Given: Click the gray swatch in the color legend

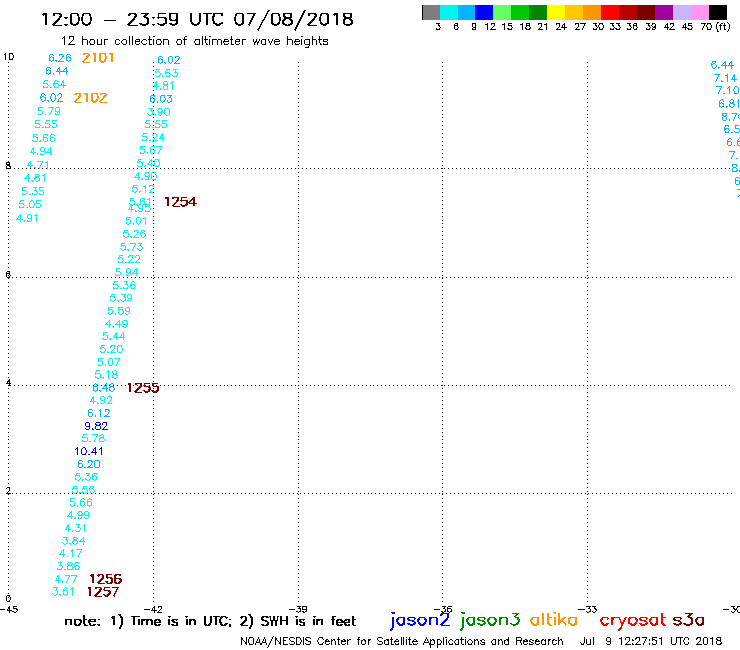Looking at the screenshot, I should coord(431,12).
